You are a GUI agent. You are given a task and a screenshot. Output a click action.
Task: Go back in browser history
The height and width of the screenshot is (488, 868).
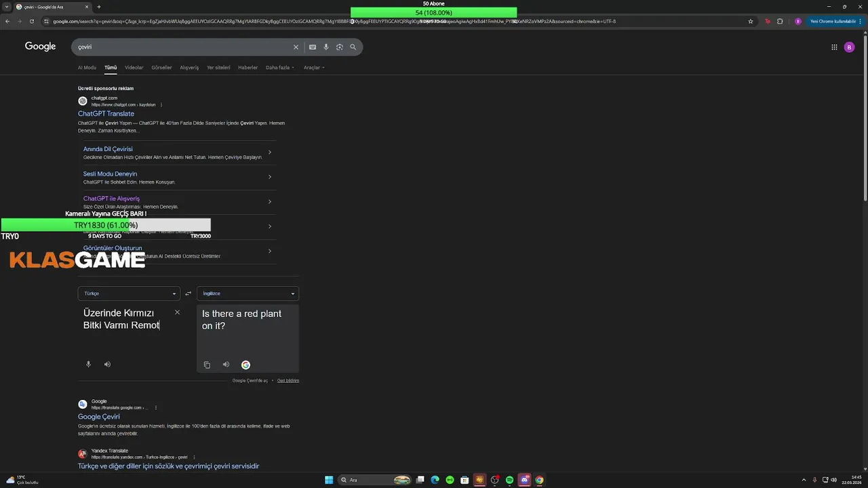[7, 21]
